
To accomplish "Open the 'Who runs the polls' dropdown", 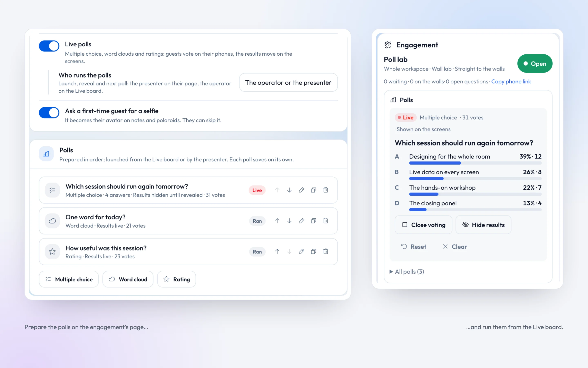I will pyautogui.click(x=288, y=83).
